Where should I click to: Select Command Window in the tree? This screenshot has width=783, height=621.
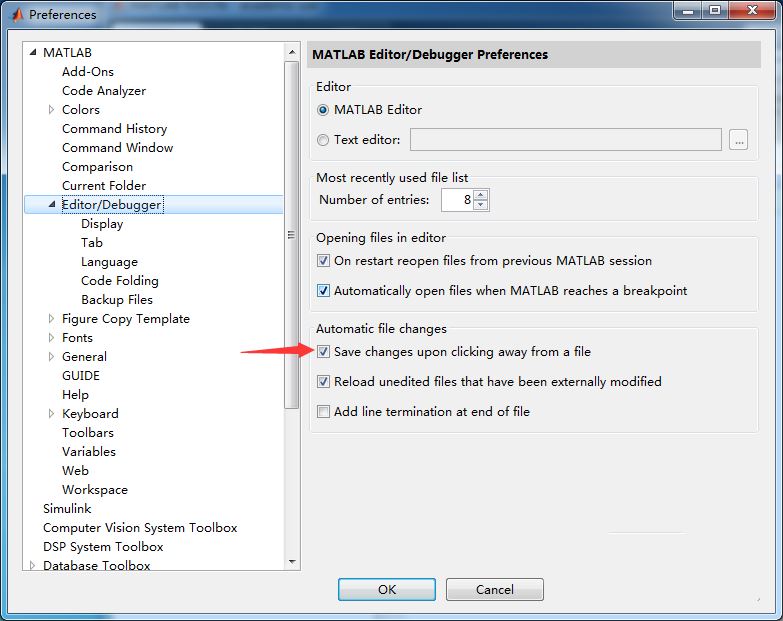[x=117, y=147]
